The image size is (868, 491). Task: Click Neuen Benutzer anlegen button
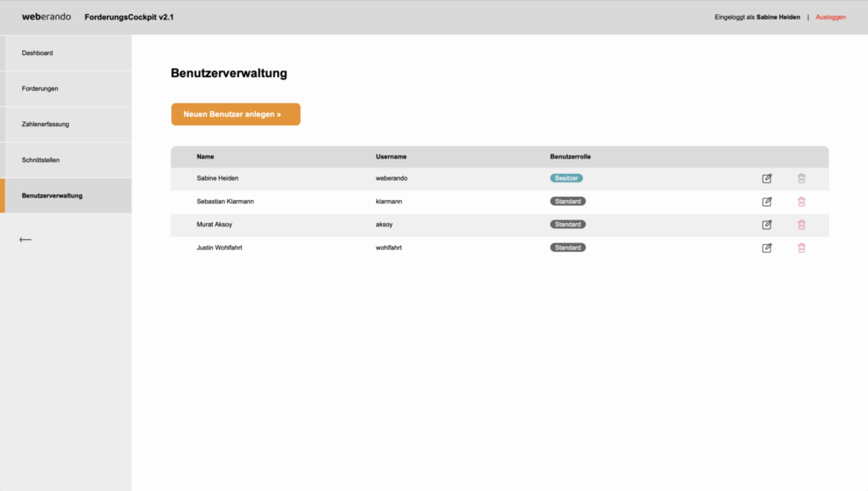click(236, 114)
